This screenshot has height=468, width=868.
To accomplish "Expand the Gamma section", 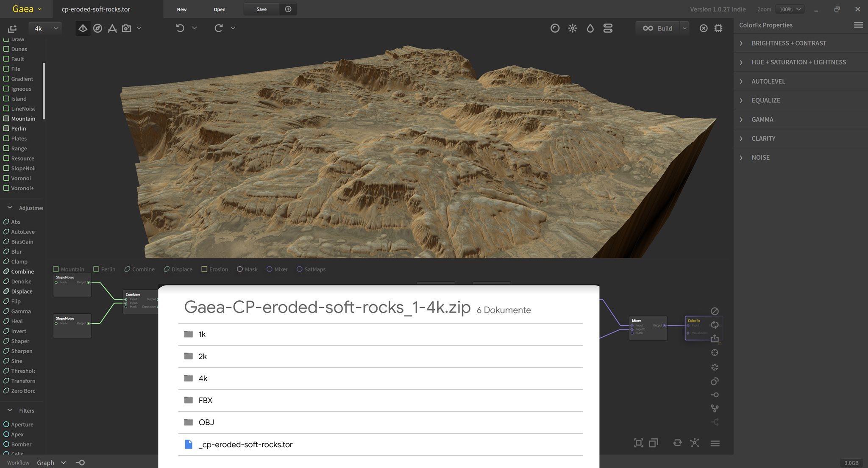I will pyautogui.click(x=801, y=119).
